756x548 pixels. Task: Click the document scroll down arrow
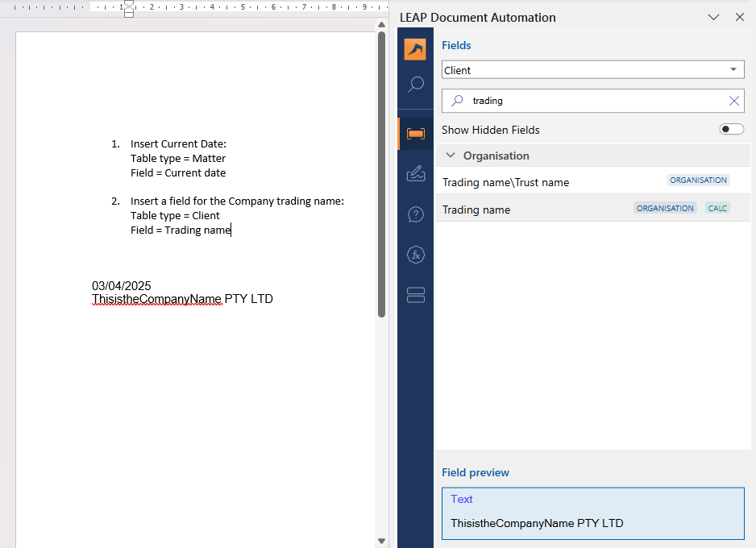(x=382, y=541)
